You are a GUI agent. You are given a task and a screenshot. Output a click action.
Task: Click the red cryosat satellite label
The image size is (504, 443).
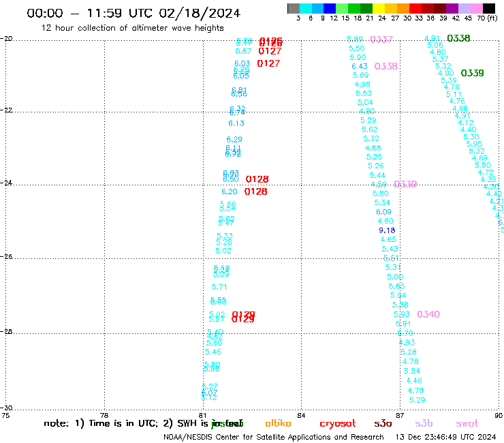[x=338, y=424]
